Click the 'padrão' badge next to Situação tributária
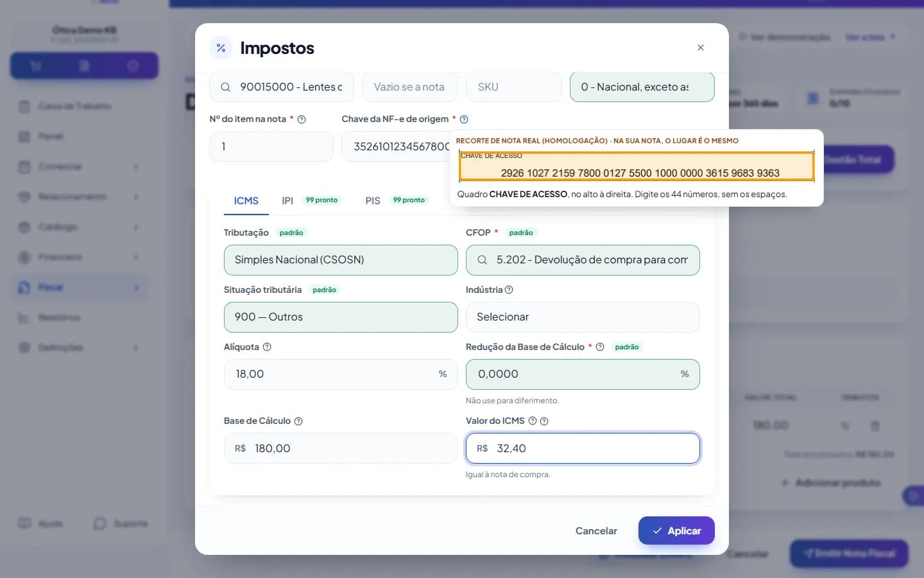The height and width of the screenshot is (578, 924). tap(324, 290)
